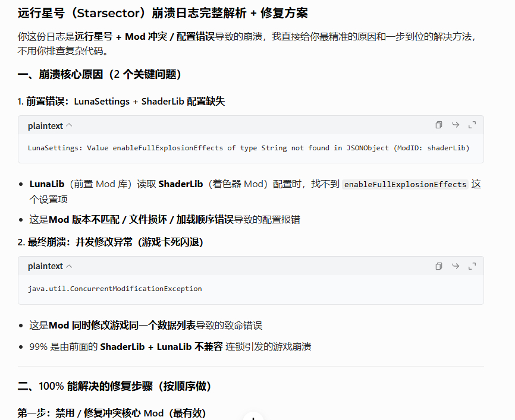Click heading 第一步：禁用 / 修复冲突核心 Mod
Screen dimensions: 515x420
point(112,413)
